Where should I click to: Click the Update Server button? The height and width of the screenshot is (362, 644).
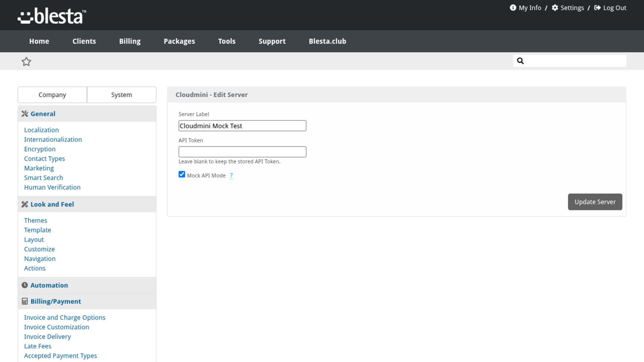click(595, 202)
